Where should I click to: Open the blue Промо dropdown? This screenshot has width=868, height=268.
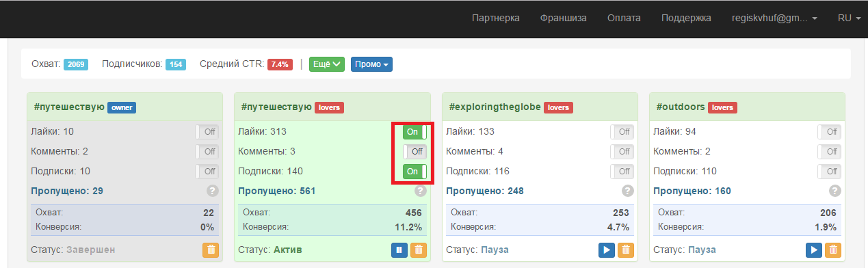[371, 64]
